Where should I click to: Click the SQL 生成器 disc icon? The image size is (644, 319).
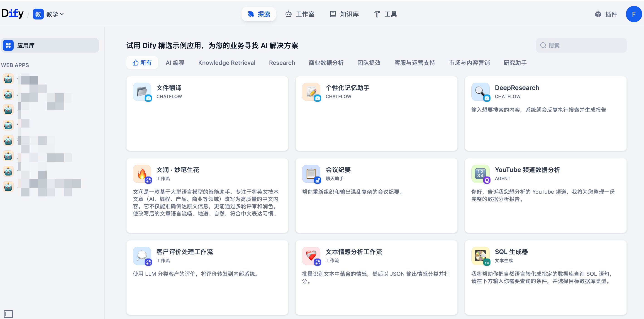480,256
